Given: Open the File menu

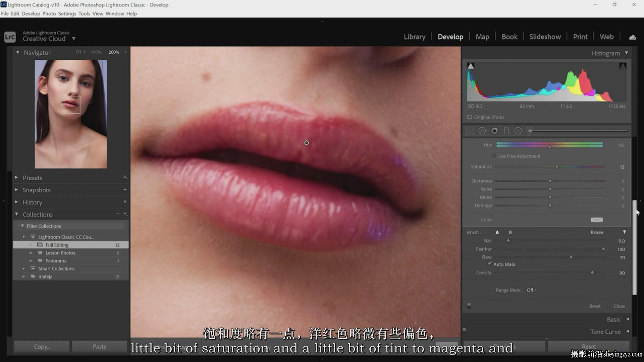Looking at the screenshot, I should 5,14.
